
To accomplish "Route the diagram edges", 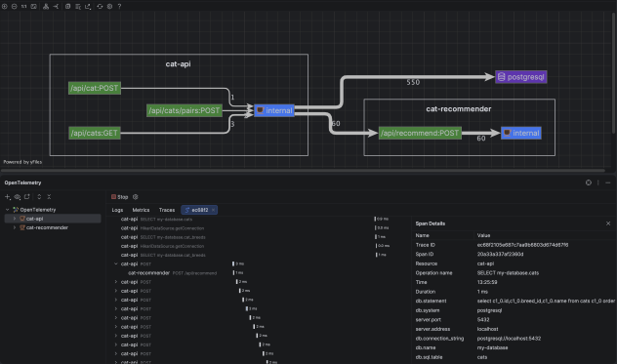I will tap(56, 6).
